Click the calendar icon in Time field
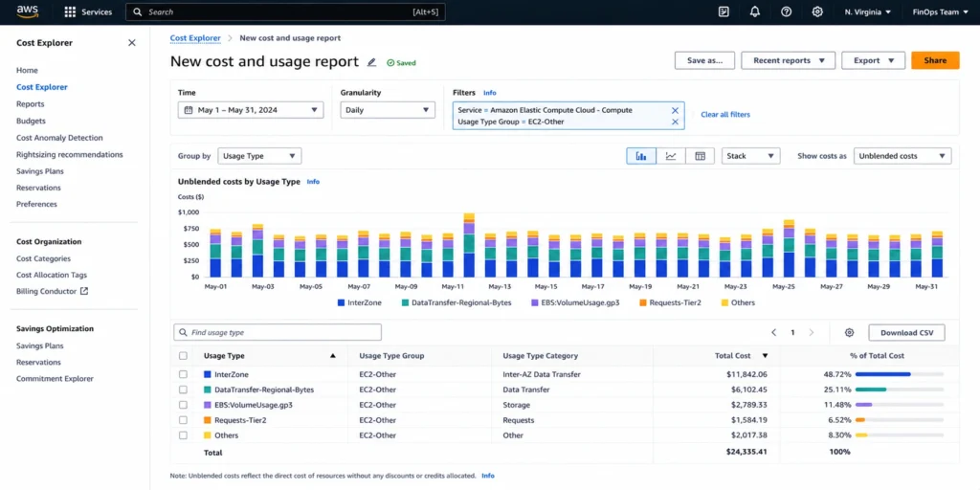Screen dimensions: 980x490 point(189,110)
